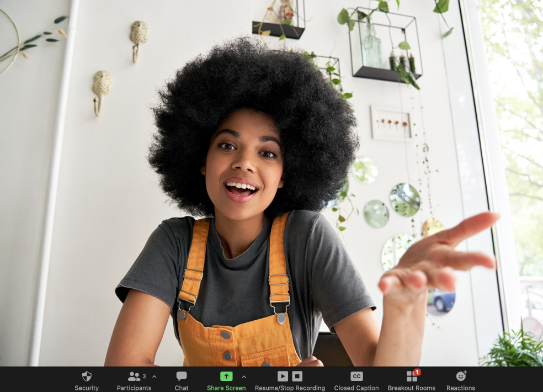Open the Security shield icon
Image resolution: width=543 pixels, height=392 pixels.
click(87, 376)
